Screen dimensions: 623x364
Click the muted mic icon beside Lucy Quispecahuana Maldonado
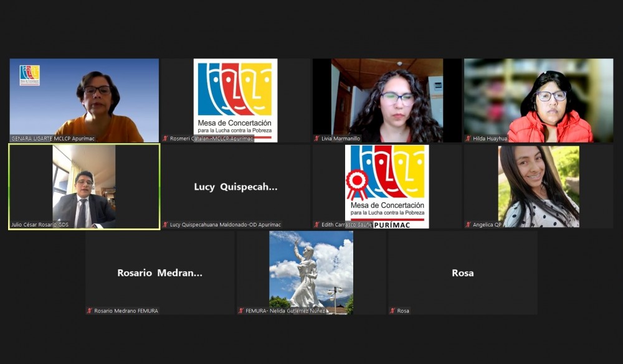point(166,225)
